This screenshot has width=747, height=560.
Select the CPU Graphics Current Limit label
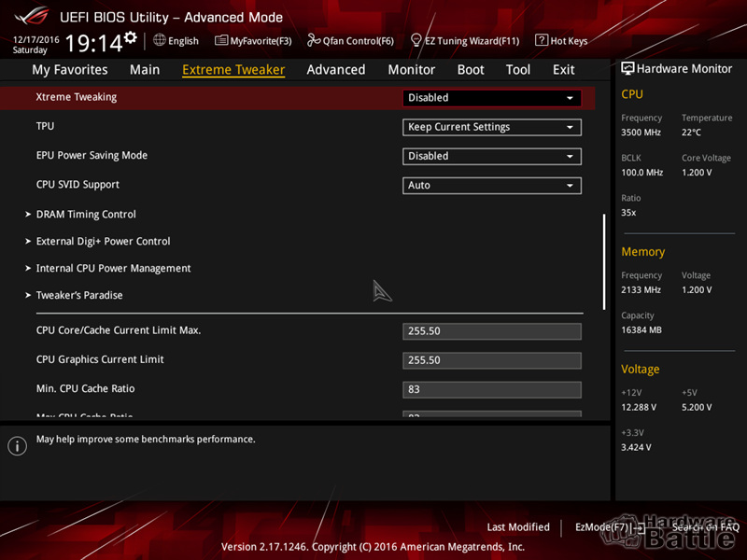tap(100, 359)
